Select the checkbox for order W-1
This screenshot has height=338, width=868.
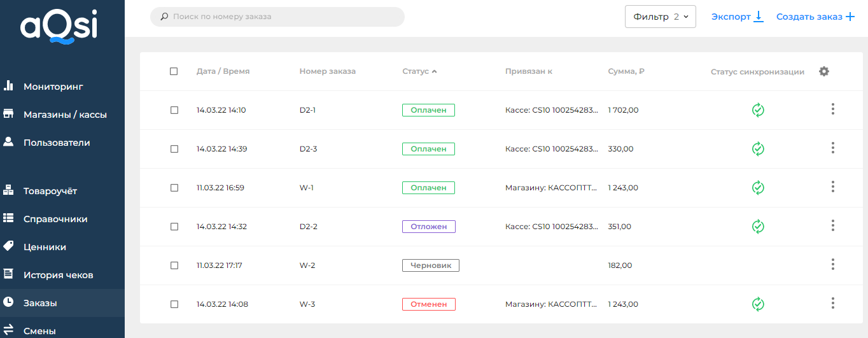coord(174,188)
